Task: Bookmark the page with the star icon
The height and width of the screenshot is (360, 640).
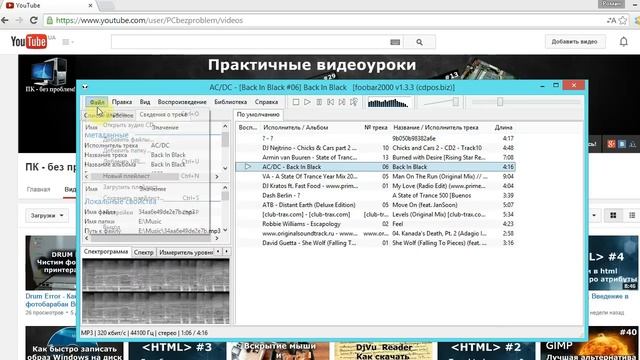Action: 623,20
